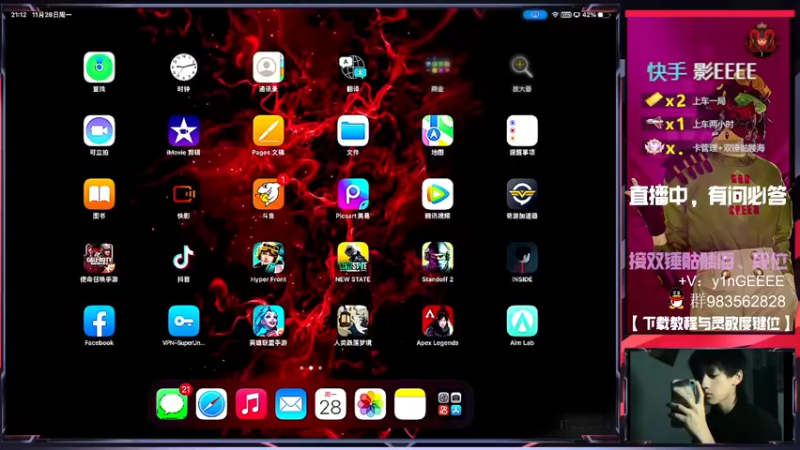This screenshot has width=800, height=450.
Task: Open the Contacts app
Action: coord(268,67)
